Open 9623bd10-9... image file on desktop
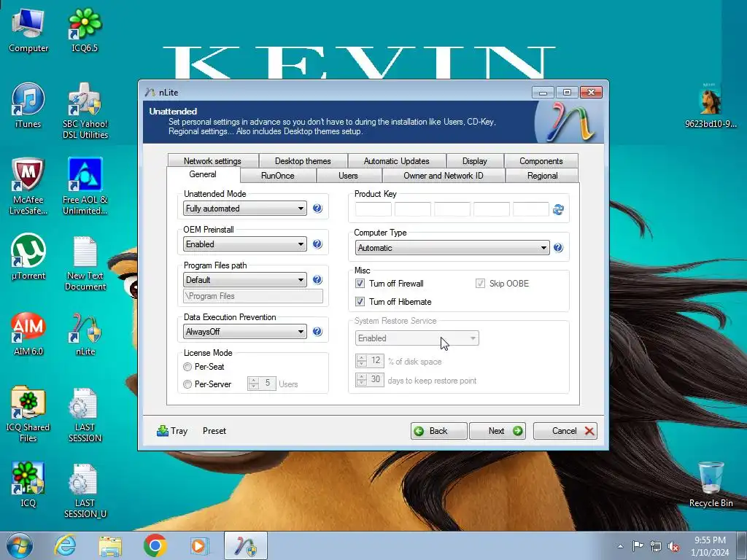Screen dimensions: 747x560 [x=711, y=106]
